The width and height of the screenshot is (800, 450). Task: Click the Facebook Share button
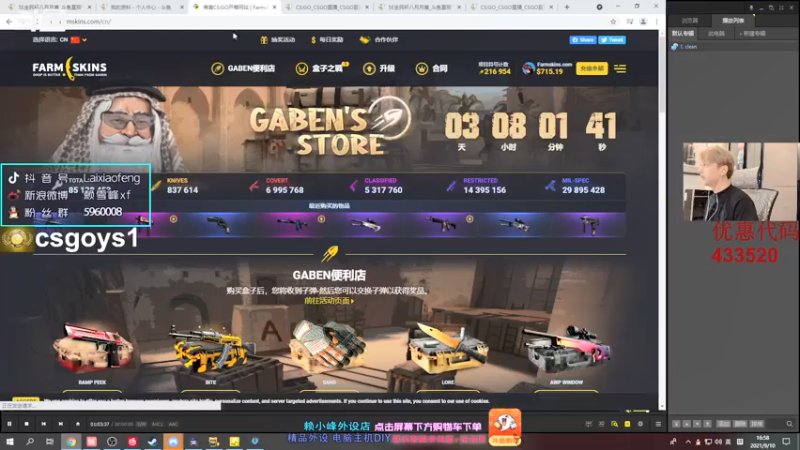[583, 40]
